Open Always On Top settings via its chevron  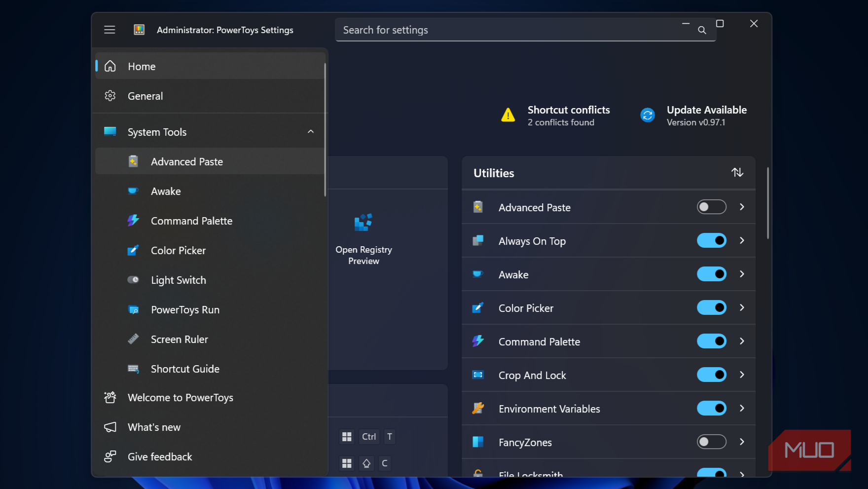742,240
